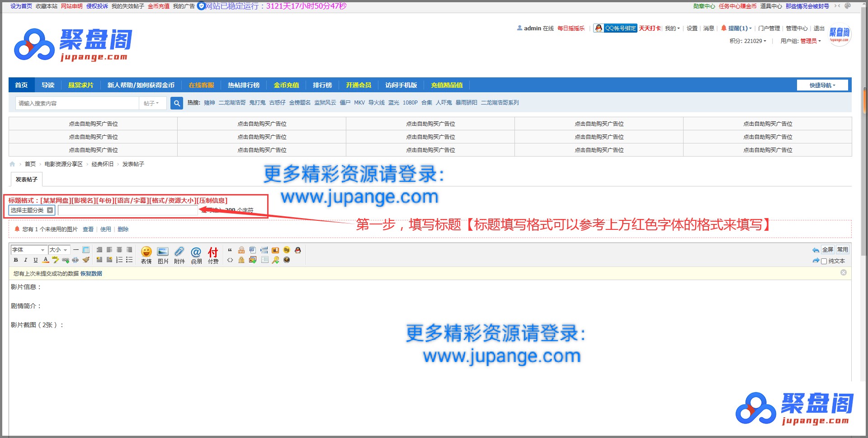868x438 pixels.
Task: Click the 退出 logout link
Action: pyautogui.click(x=819, y=28)
